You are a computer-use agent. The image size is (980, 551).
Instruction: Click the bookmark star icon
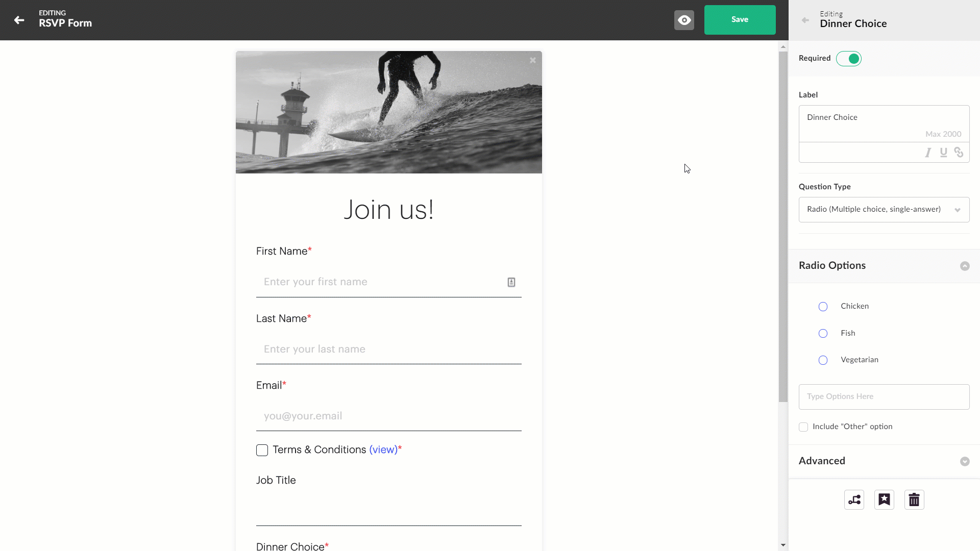coord(884,500)
